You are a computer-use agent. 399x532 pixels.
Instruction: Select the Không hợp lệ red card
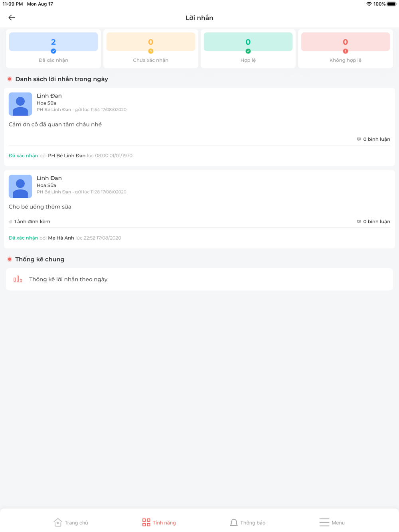coord(346,49)
